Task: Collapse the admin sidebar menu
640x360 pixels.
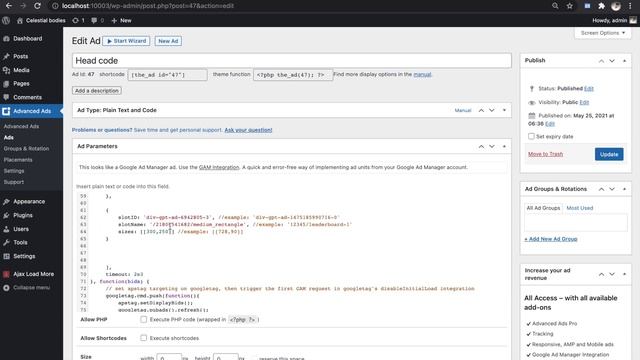Action: tap(31, 288)
